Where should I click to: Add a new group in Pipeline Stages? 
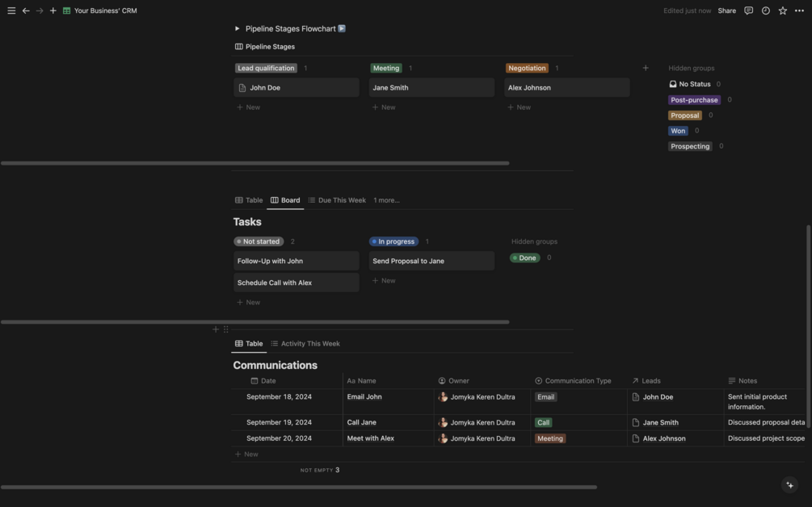pyautogui.click(x=646, y=68)
